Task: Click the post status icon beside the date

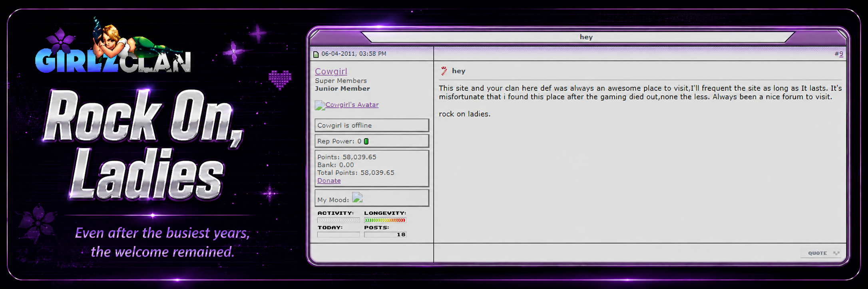Action: (x=316, y=54)
